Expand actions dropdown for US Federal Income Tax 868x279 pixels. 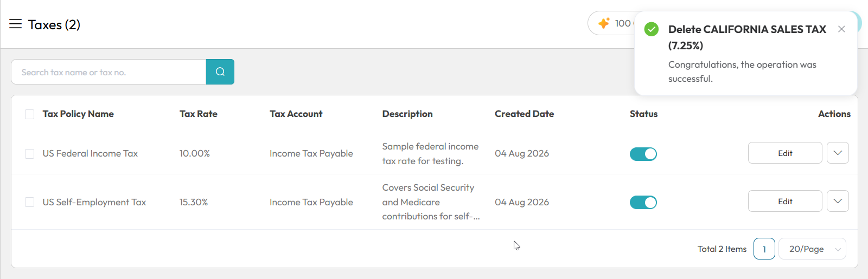pyautogui.click(x=838, y=153)
